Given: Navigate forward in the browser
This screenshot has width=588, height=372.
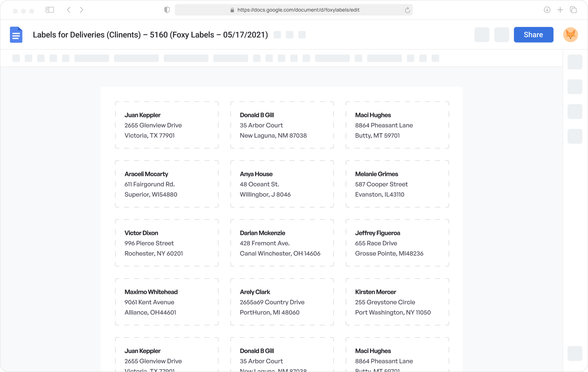Looking at the screenshot, I should (82, 10).
